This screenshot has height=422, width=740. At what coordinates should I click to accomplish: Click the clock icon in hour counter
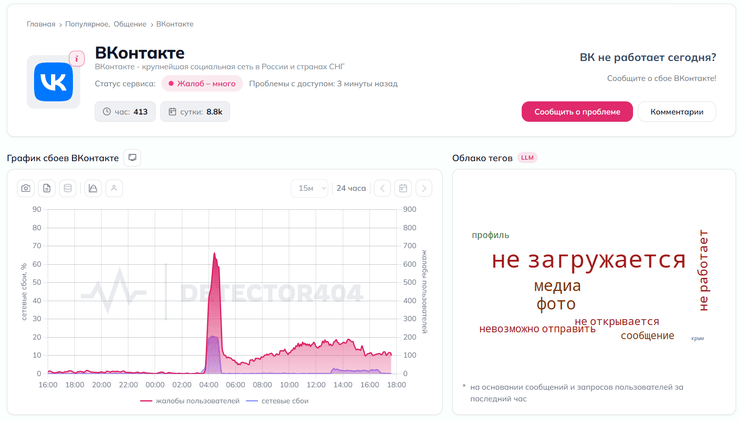(x=107, y=112)
